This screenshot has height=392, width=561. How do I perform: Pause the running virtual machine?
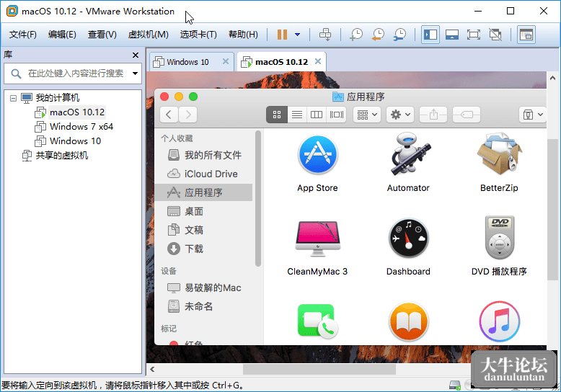click(x=282, y=35)
